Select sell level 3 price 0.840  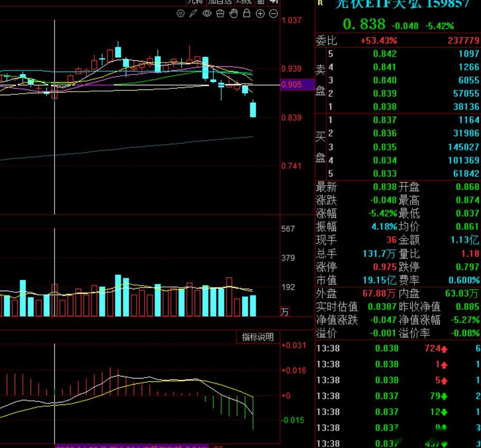(x=385, y=80)
